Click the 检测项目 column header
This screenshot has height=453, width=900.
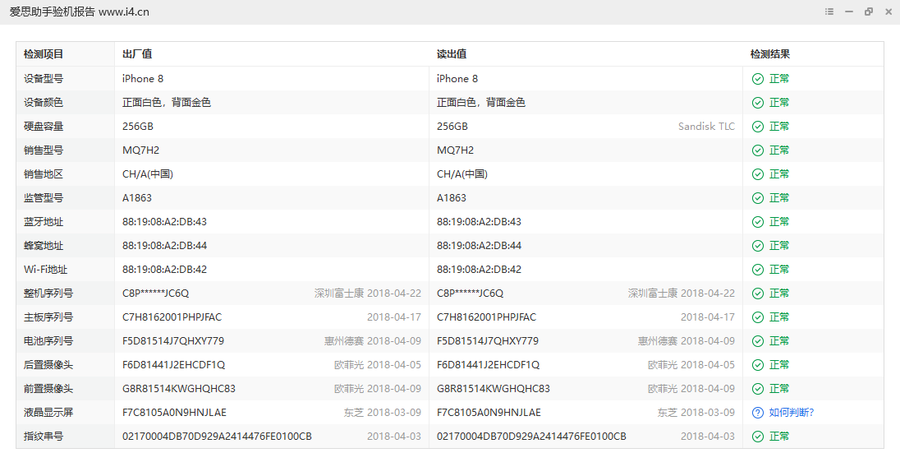pos(44,54)
